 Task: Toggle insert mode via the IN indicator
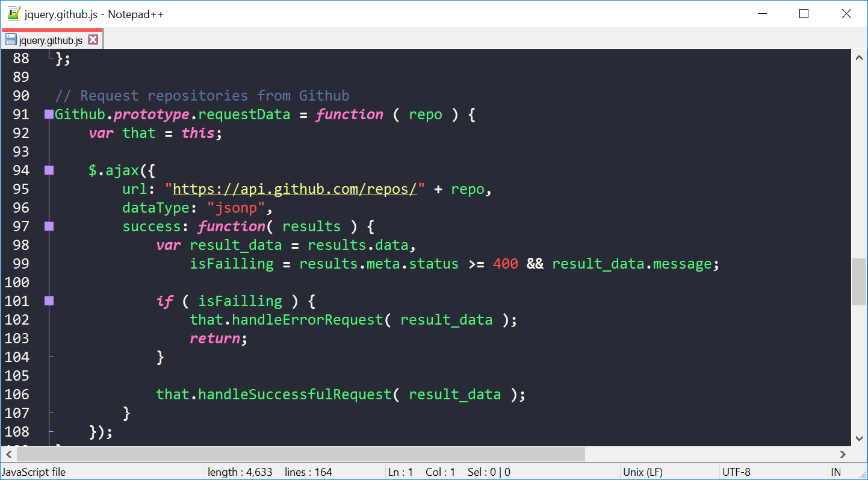click(835, 472)
